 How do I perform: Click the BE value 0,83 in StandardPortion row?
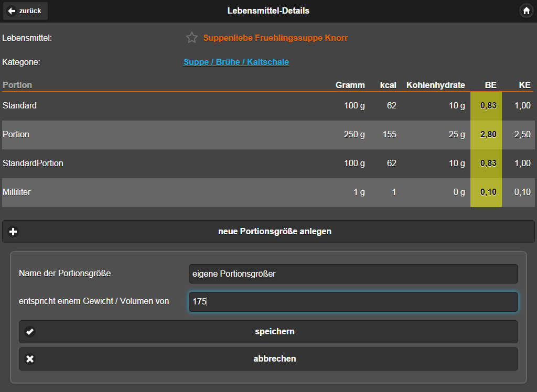tap(488, 163)
